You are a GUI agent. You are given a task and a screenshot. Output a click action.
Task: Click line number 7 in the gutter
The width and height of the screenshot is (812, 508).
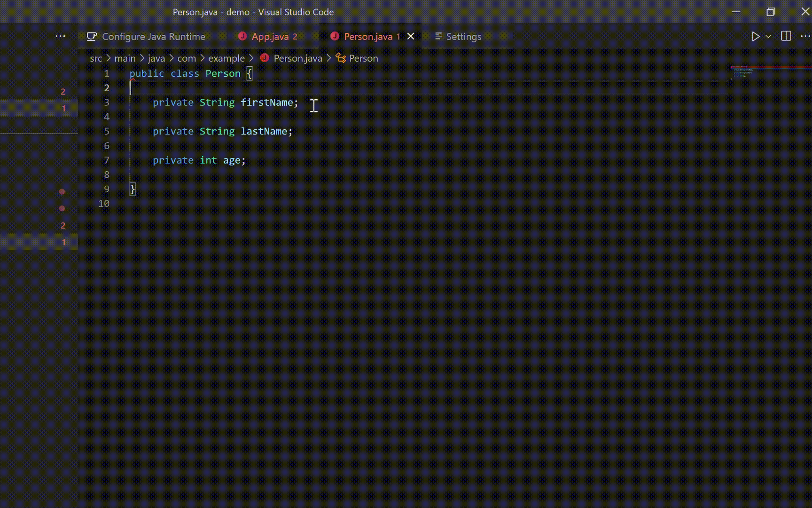[107, 160]
